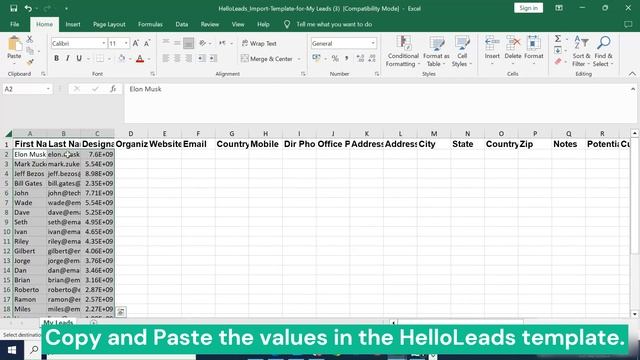This screenshot has width=640, height=360.
Task: Open Merge & Center dropdown arrow
Action: 299,59
